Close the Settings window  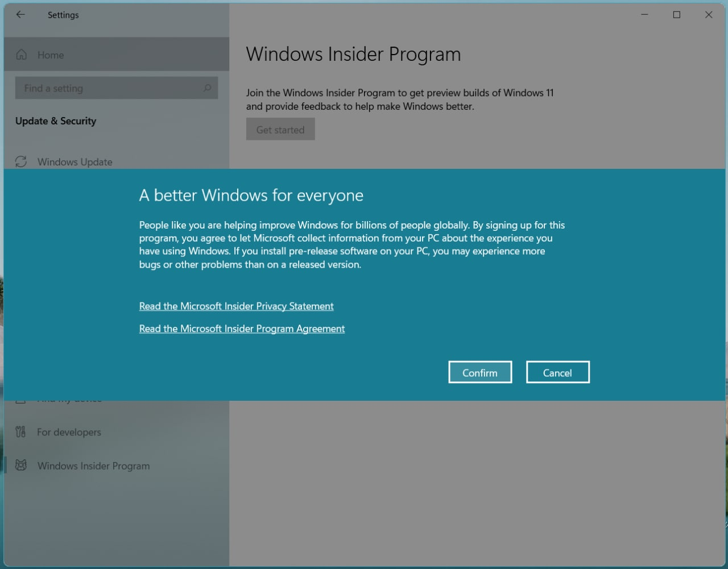[x=709, y=15]
